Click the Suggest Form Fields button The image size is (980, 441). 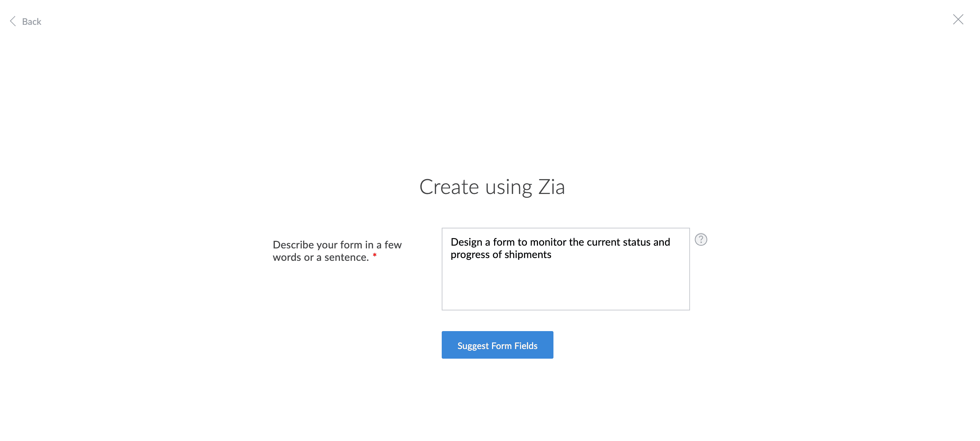[497, 345]
